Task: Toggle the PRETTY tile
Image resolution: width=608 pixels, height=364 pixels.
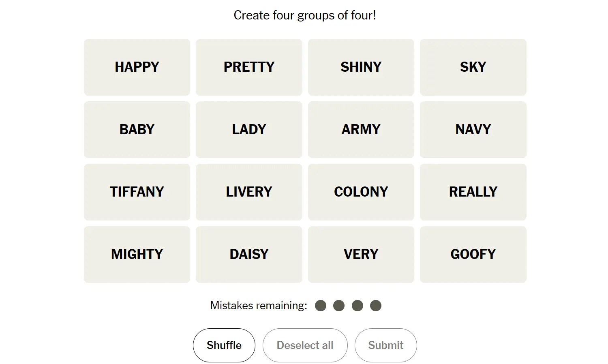Action: [249, 67]
